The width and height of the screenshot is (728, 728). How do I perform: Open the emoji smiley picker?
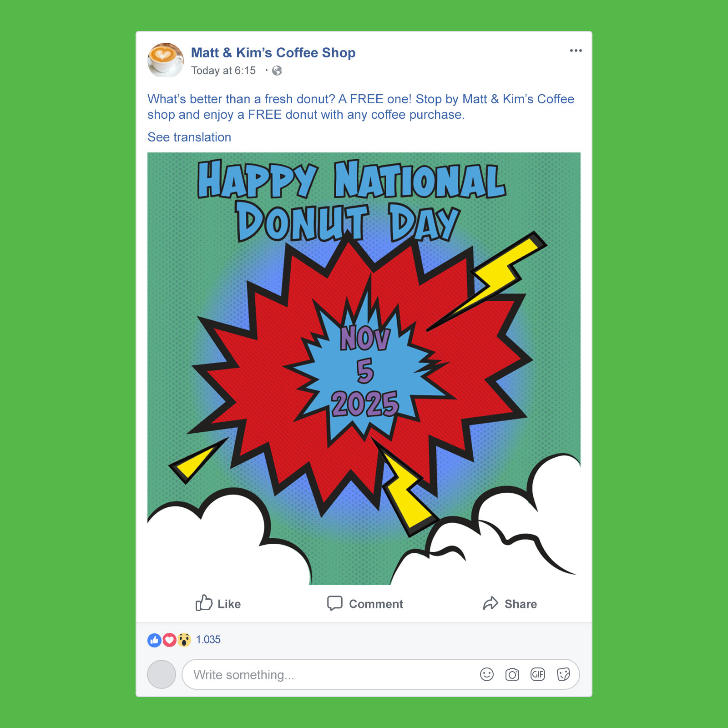tap(487, 674)
